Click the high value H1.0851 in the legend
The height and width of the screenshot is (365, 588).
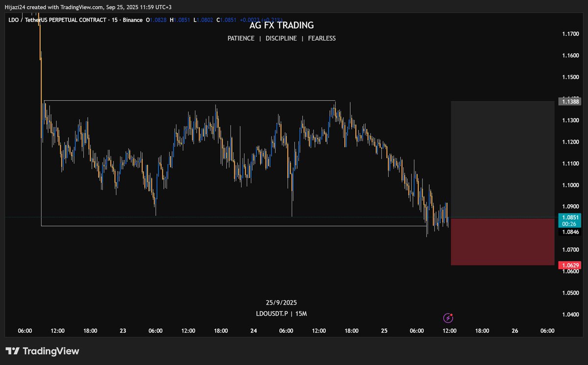coord(180,20)
